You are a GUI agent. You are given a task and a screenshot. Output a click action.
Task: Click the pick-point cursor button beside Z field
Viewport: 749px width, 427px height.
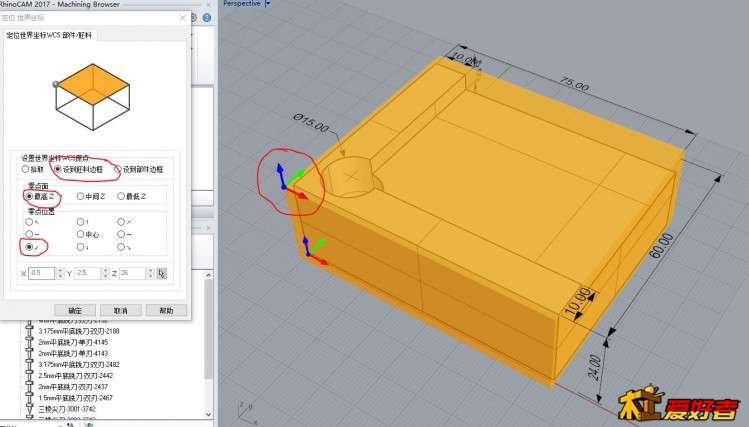[161, 273]
